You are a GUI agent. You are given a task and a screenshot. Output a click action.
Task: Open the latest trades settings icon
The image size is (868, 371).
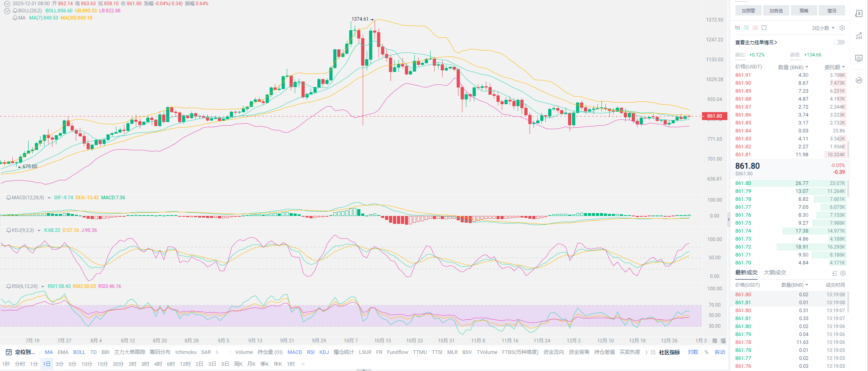coord(843,273)
